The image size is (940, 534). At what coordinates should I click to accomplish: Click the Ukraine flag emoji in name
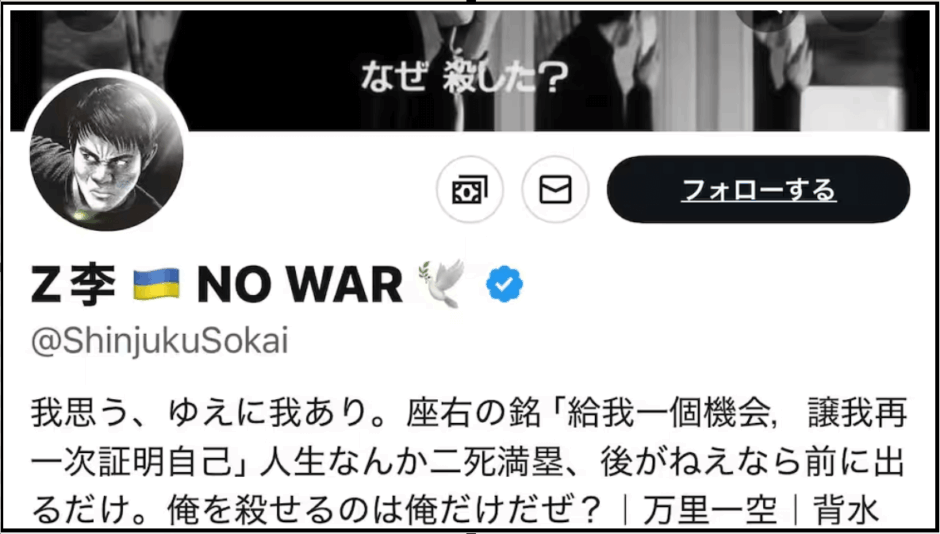[156, 284]
